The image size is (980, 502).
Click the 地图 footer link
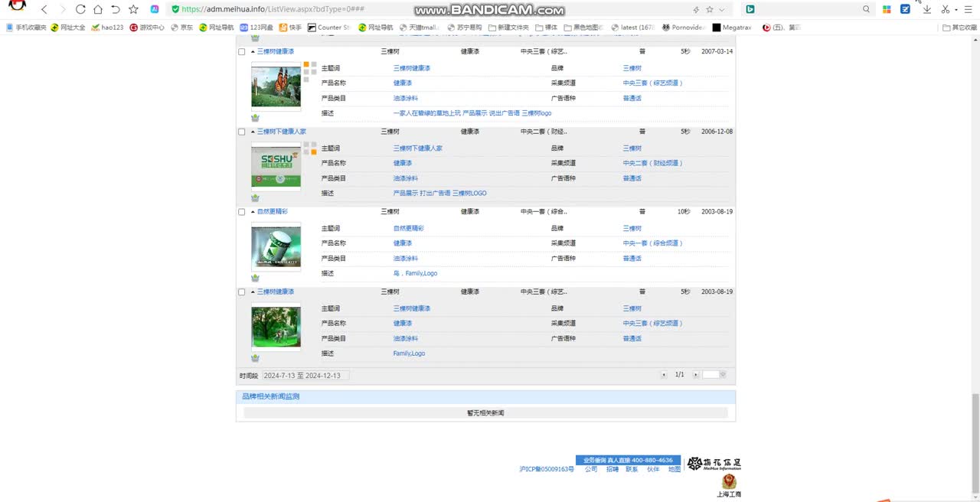click(674, 469)
